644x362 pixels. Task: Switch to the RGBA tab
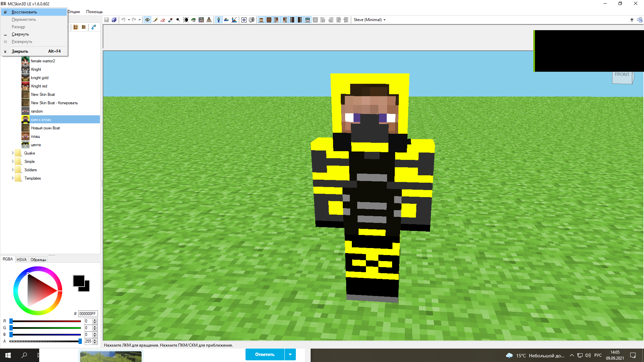click(8, 259)
